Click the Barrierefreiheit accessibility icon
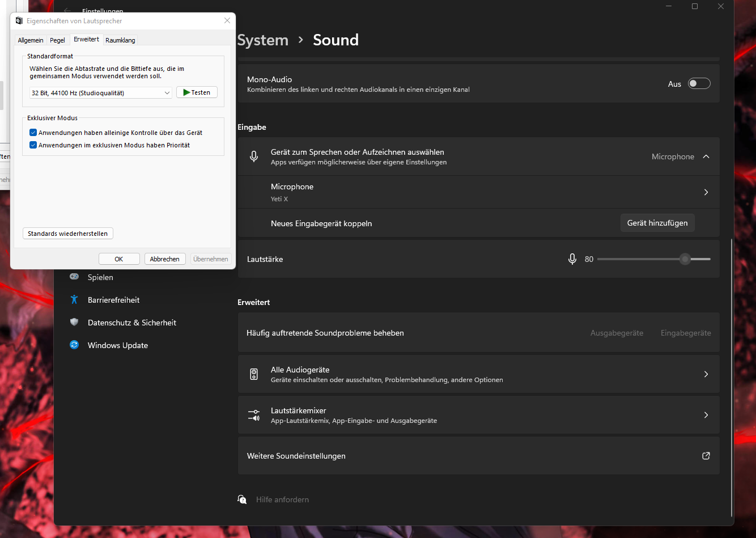The width and height of the screenshot is (756, 538). (74, 299)
